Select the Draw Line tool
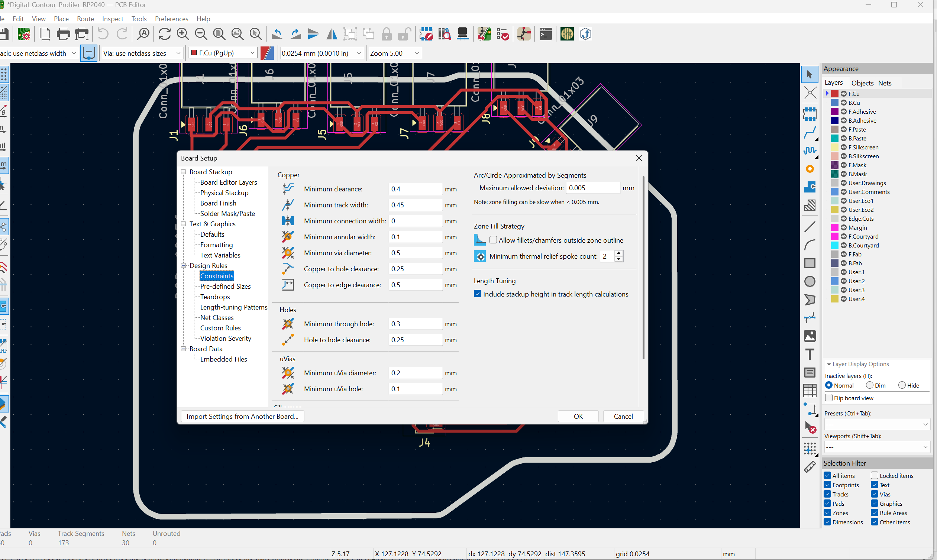 810,227
